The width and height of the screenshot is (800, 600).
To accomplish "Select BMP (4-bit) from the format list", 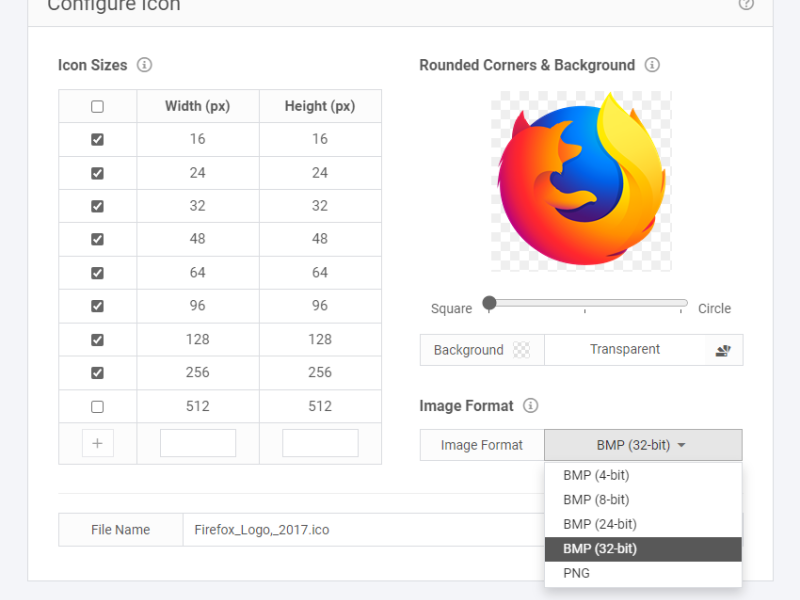I will [643, 475].
